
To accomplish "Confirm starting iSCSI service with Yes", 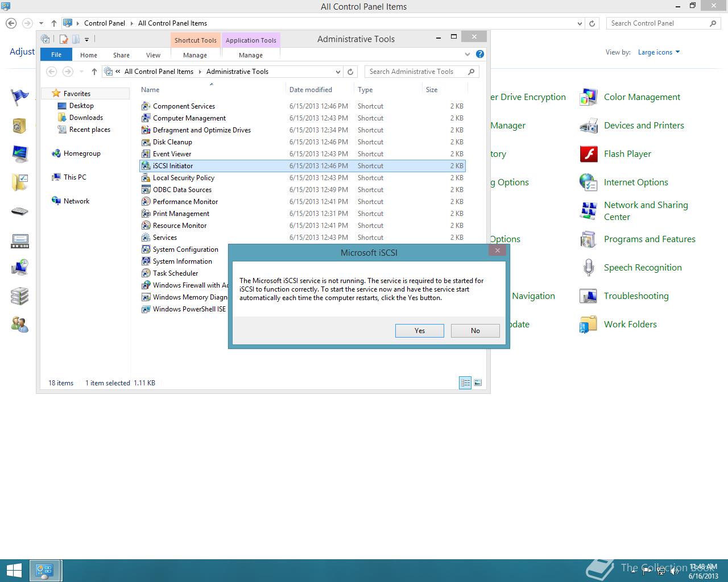I will point(419,331).
